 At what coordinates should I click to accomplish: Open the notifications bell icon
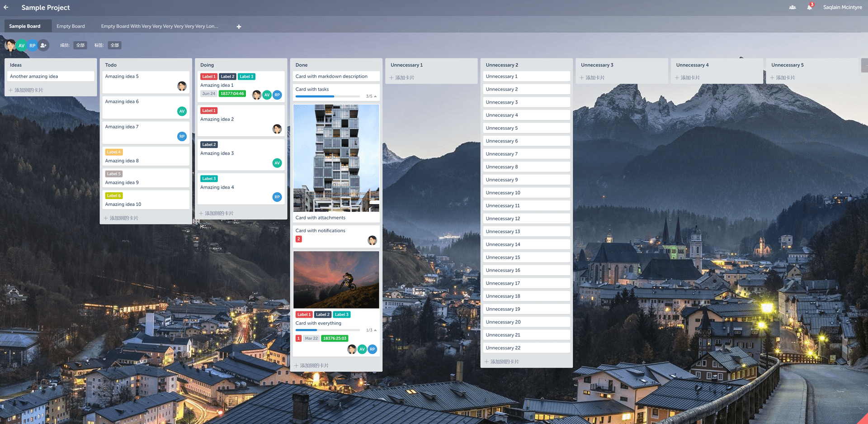click(809, 7)
